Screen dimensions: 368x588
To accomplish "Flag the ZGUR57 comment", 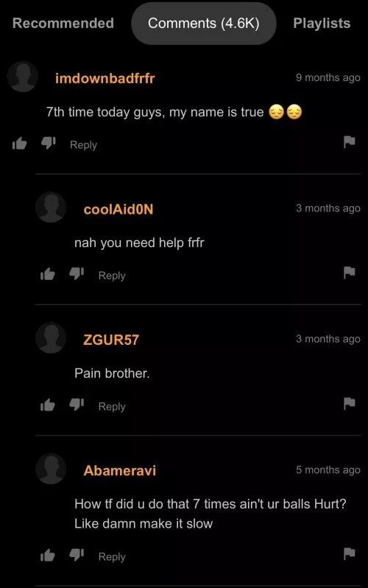I will tap(350, 404).
